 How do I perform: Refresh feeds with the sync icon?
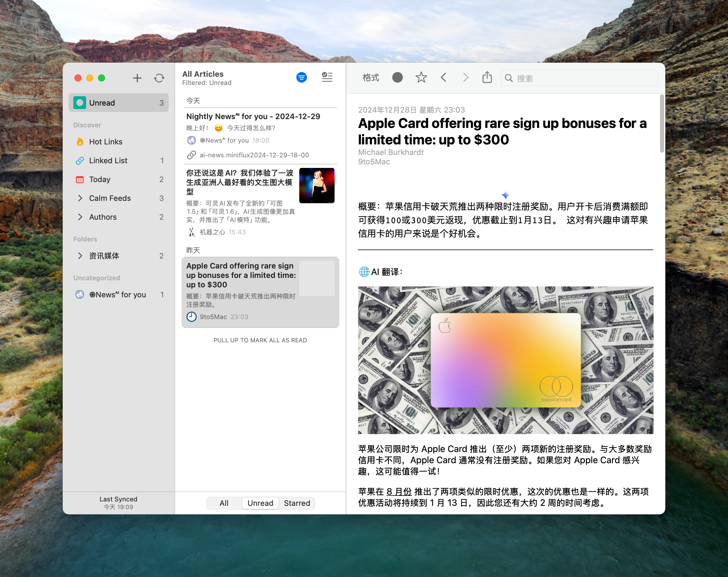click(159, 78)
